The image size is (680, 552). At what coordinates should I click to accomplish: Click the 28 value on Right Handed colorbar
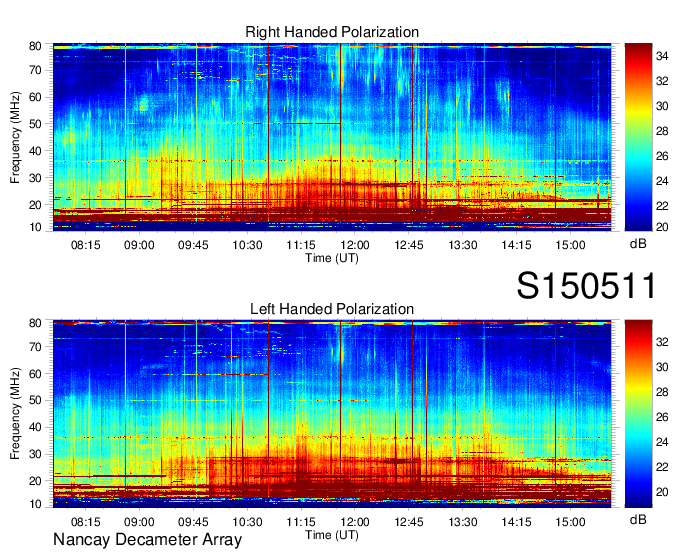[x=662, y=131]
